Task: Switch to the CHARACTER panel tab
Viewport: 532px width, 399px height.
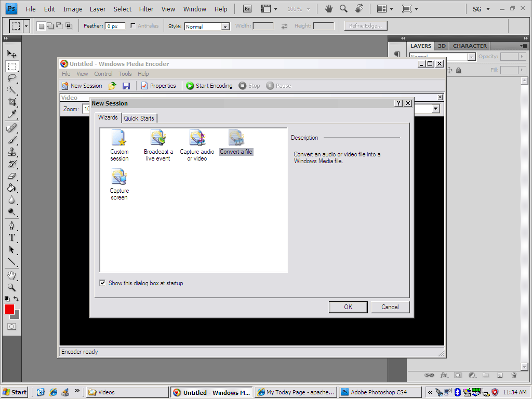Action: click(470, 46)
